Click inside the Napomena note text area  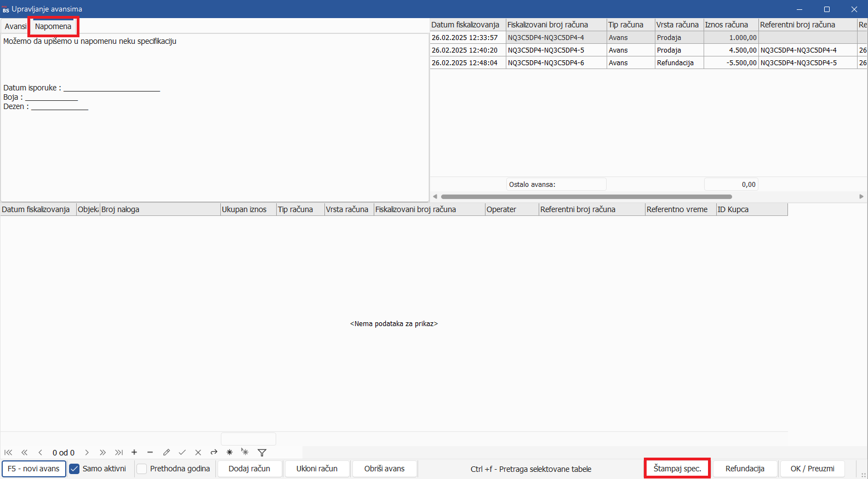point(214,148)
